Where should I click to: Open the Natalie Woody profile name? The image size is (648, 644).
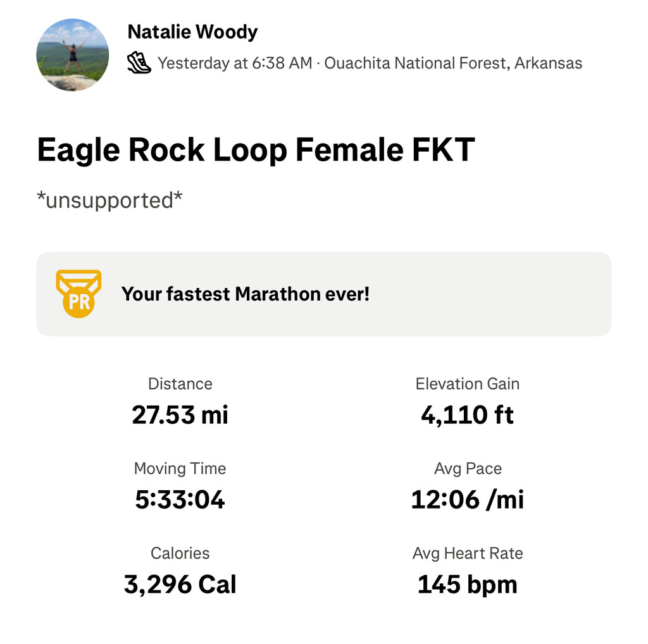click(x=192, y=32)
